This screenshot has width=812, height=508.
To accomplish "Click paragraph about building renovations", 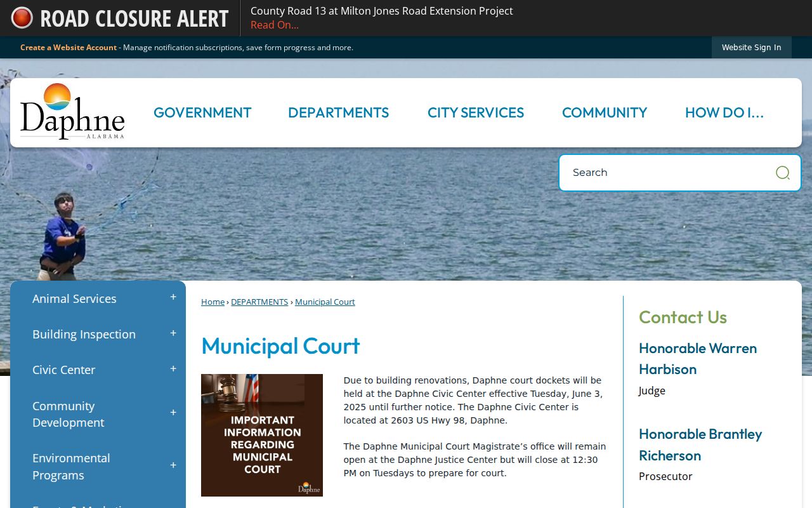I will click(473, 400).
